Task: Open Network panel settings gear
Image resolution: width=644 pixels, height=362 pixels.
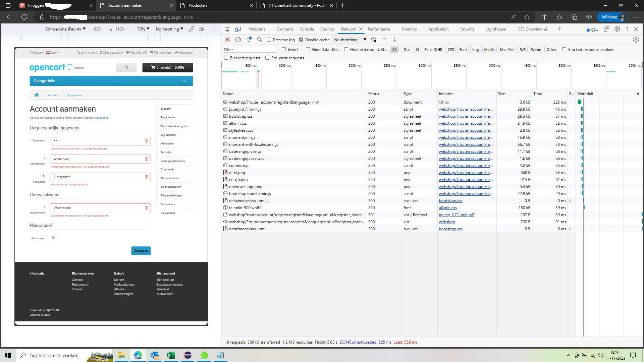Action: point(636,40)
